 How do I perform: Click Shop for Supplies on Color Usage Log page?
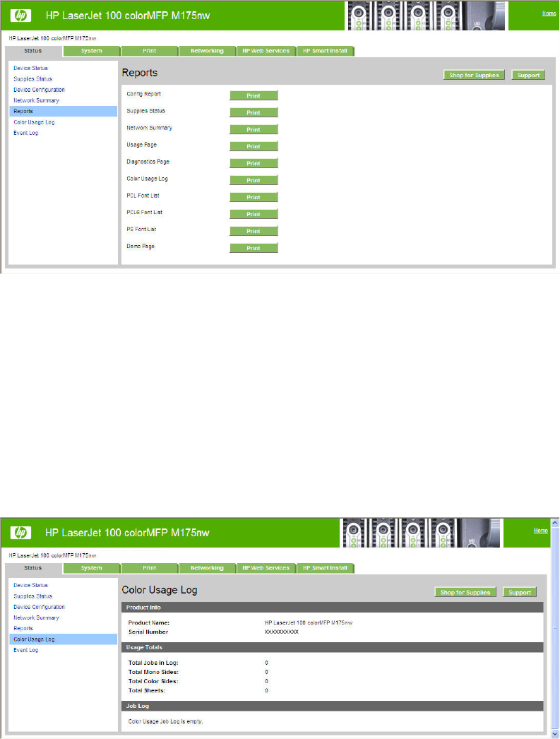coord(465,593)
